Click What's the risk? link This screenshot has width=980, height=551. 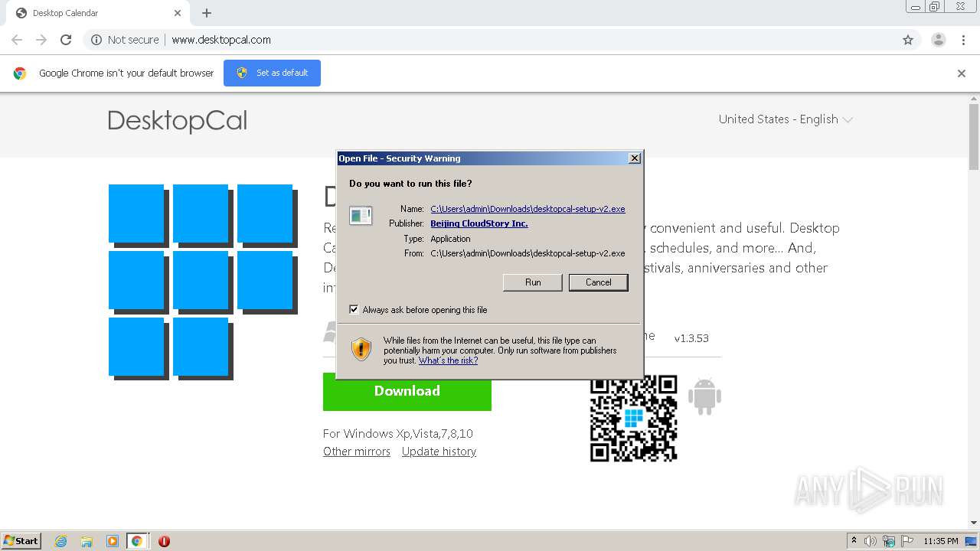448,360
